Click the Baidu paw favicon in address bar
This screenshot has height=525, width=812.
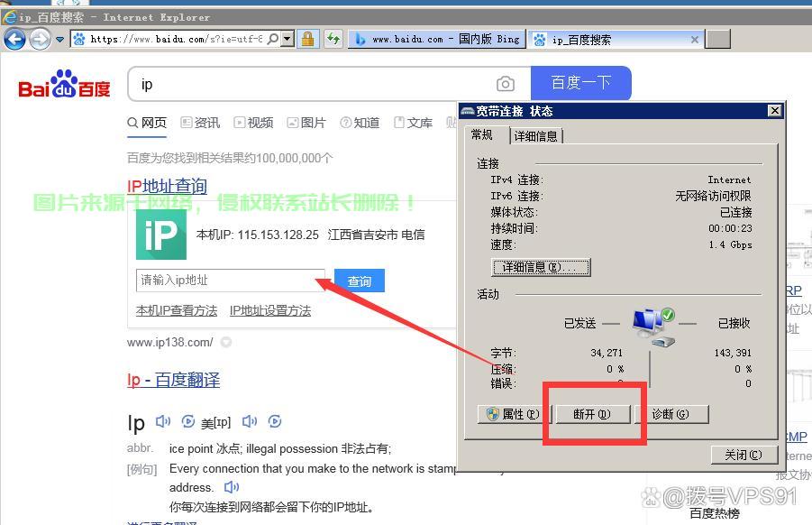click(x=79, y=39)
